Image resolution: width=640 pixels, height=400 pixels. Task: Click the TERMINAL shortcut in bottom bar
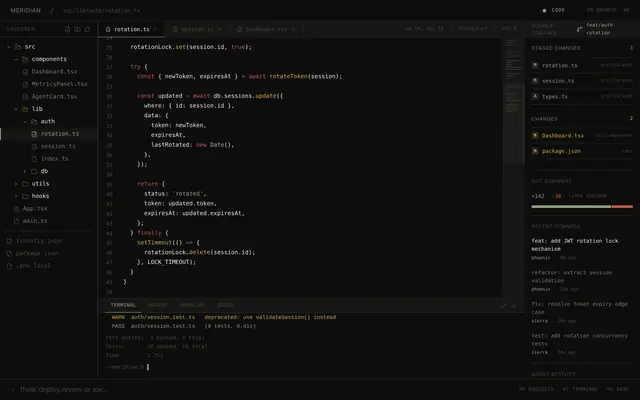(x=580, y=389)
